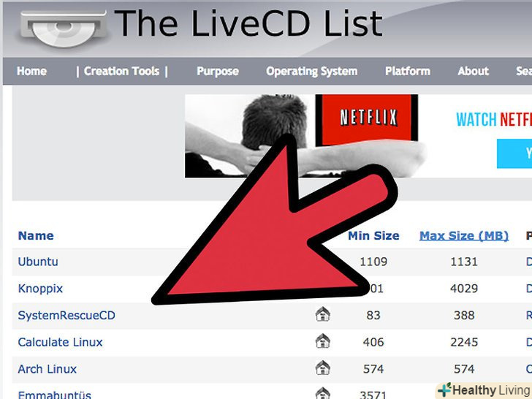Viewport: 532px width, 399px height.
Task: Select Knoppix max size value 4029
Action: pos(464,289)
